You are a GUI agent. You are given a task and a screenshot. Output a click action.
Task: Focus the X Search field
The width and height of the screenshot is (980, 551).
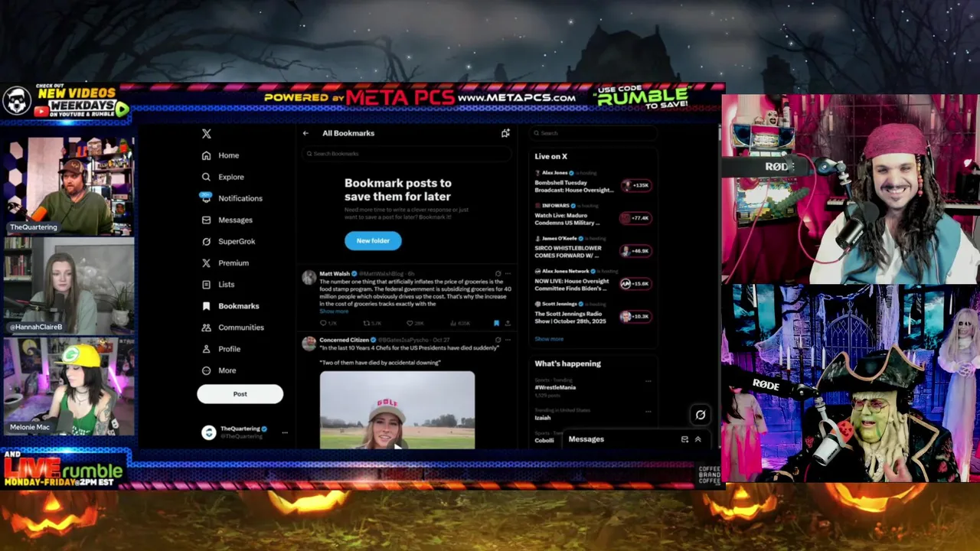coord(593,133)
